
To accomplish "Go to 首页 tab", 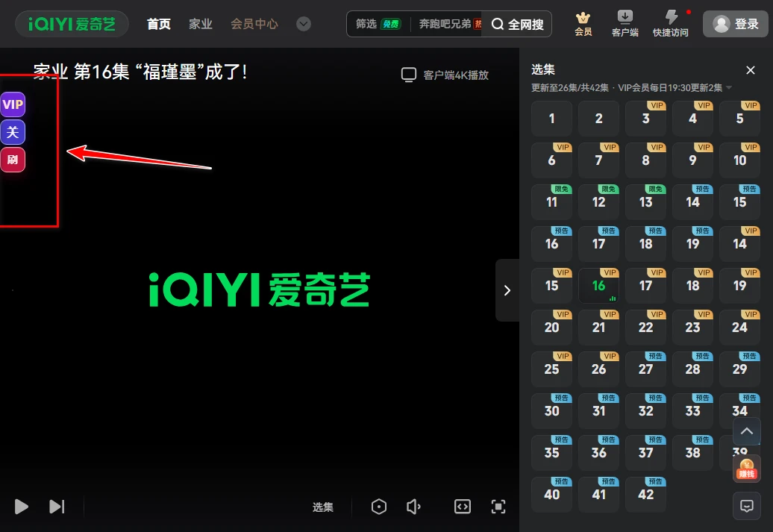I will (159, 24).
